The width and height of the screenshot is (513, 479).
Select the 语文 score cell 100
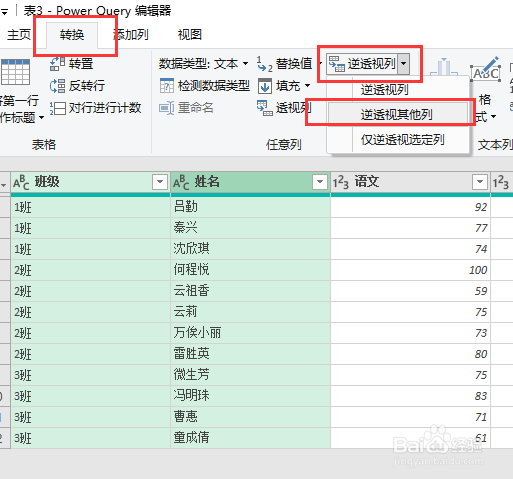coord(410,270)
